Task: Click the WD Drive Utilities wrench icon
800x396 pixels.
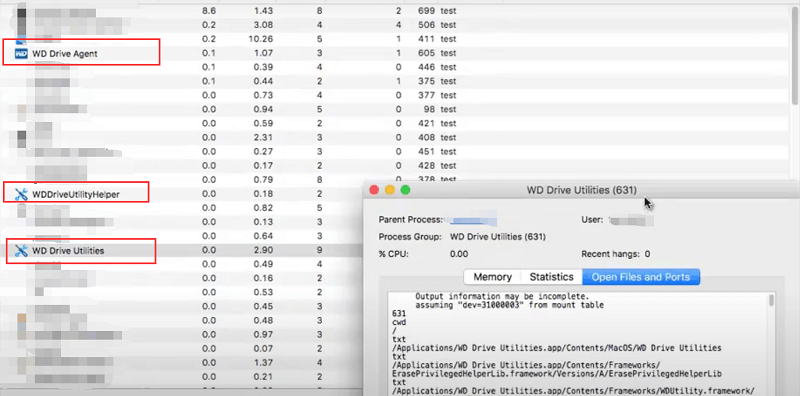Action: [21, 251]
